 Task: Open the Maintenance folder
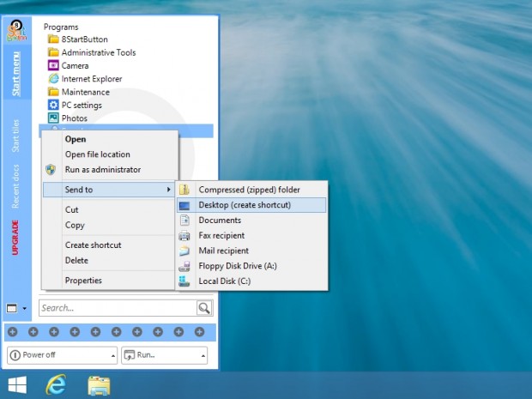(79, 92)
